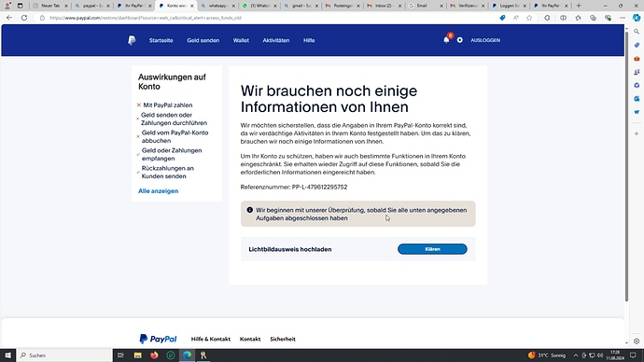Click the browser back arrow
Image resolution: width=644 pixels, height=362 pixels.
(x=9, y=18)
